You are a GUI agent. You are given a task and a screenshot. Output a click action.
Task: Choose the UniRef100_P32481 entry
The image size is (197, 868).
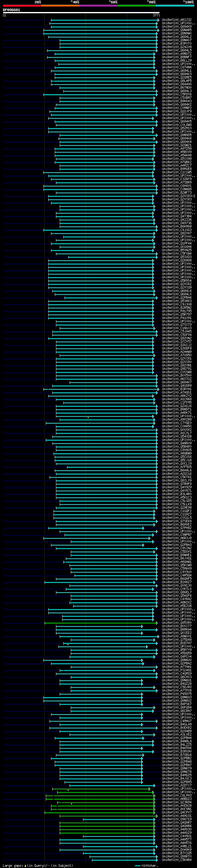[177, 670]
